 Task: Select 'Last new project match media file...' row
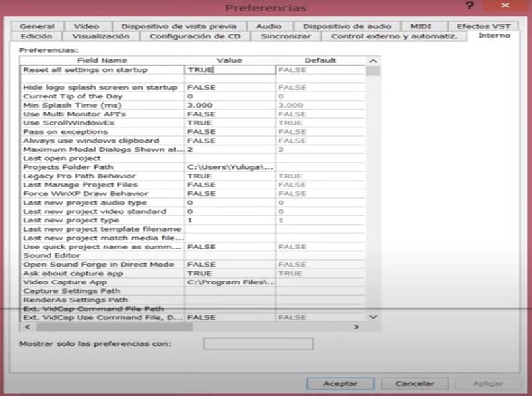(x=193, y=238)
